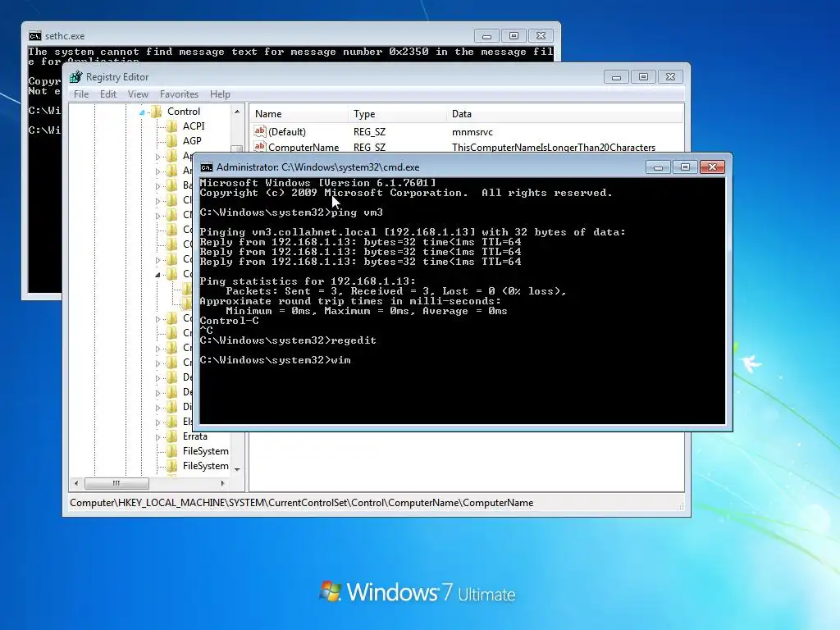Viewport: 840px width, 630px height.
Task: Select the Control key in the tree
Action: [x=183, y=112]
